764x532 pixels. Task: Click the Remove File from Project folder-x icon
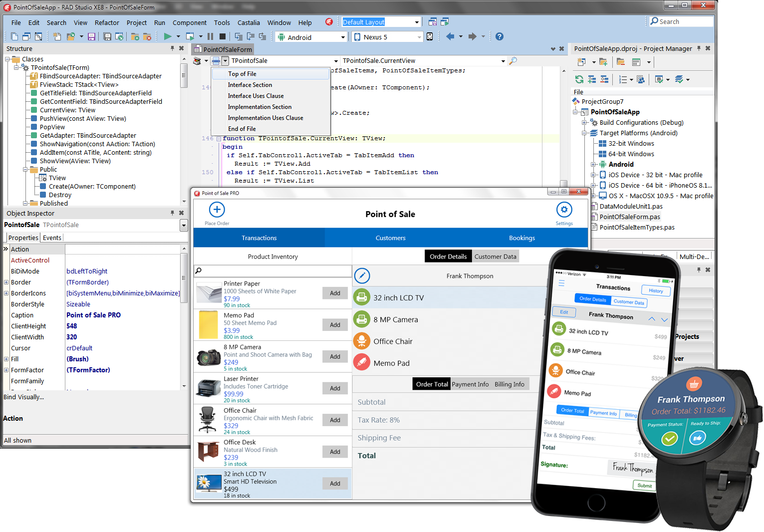147,36
